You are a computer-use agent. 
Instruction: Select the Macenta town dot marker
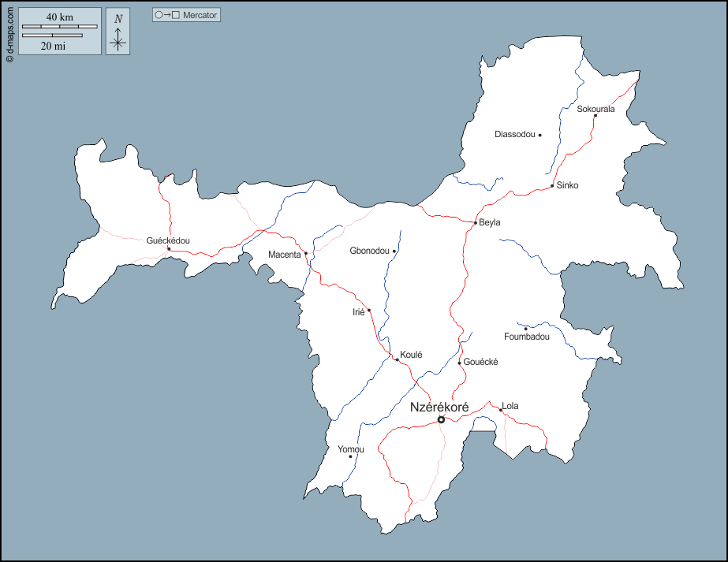306,254
